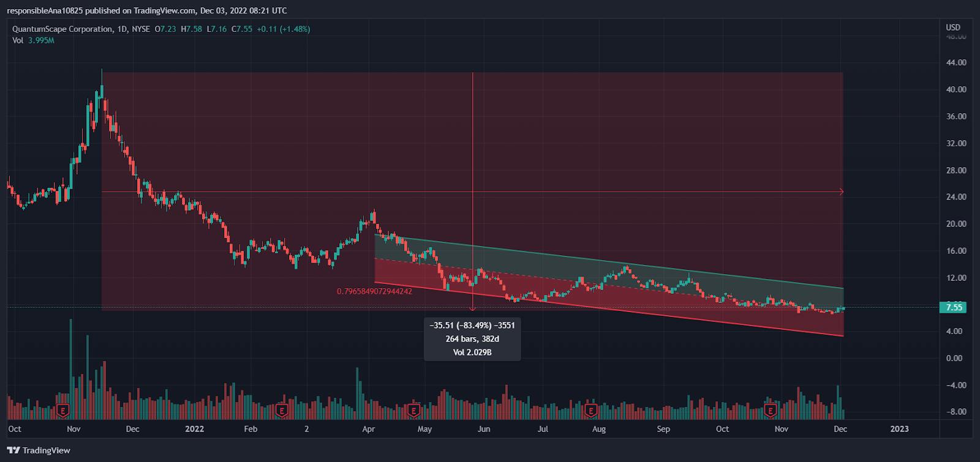Screen dimensions: 980x462
Task: Click the low value L7.16
Action: pos(217,29)
